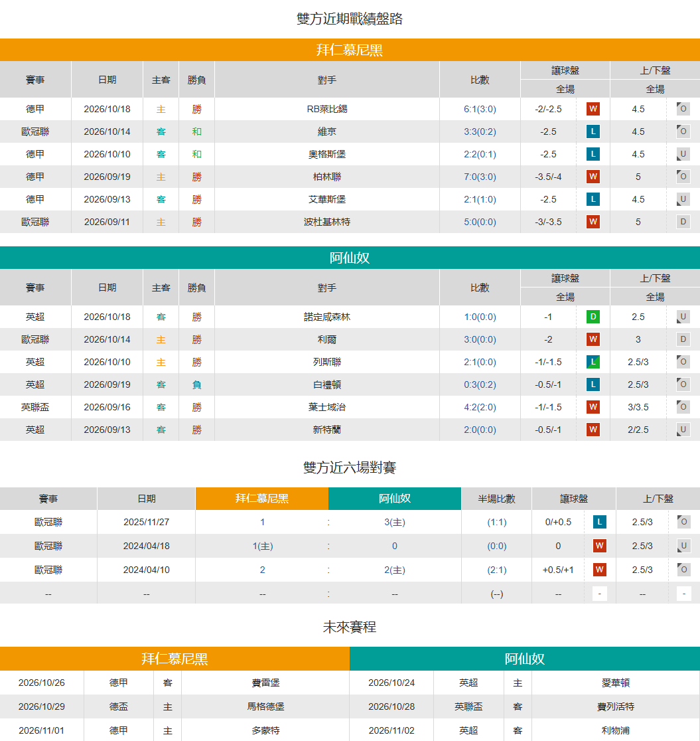The height and width of the screenshot is (741, 700).
Task: Click the W handicap badge in the RB萊比錫 row
Action: (593, 109)
